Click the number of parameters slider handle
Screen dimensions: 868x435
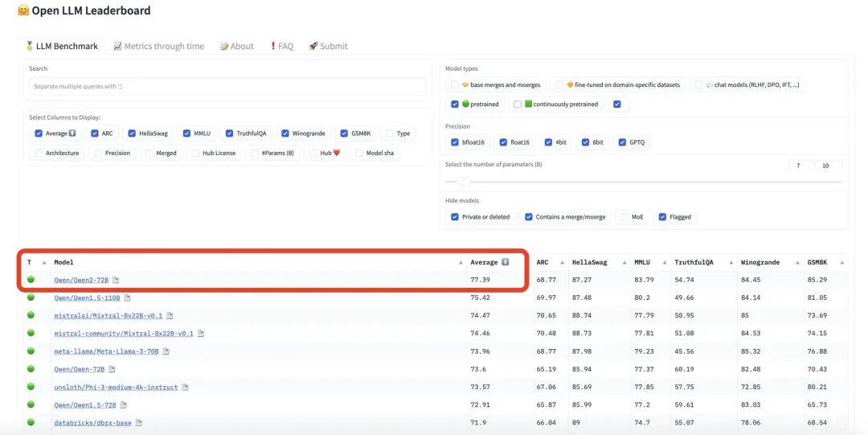click(465, 182)
